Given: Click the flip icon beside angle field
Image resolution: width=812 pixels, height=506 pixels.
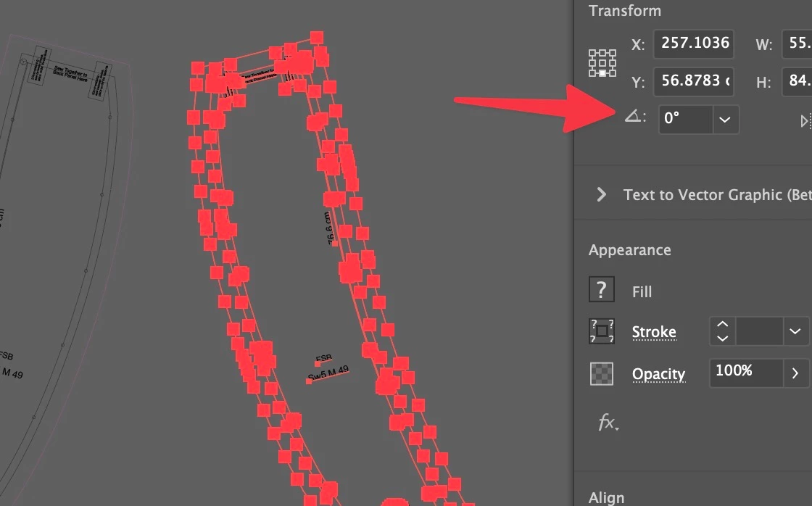Looking at the screenshot, I should pos(805,121).
